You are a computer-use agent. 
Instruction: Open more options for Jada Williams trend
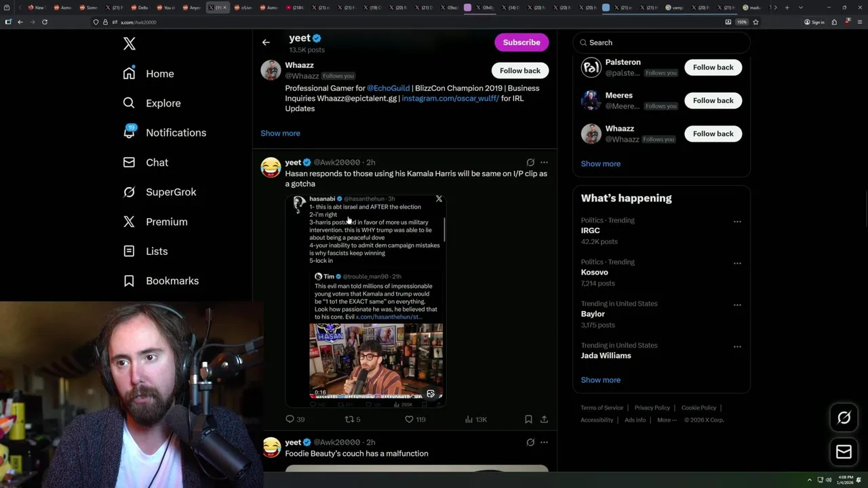pos(737,346)
